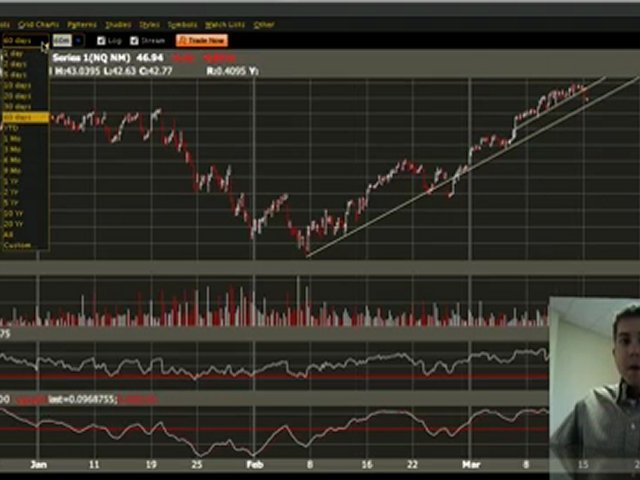This screenshot has height=480, width=640.
Task: Open the Watch Lists menu
Action: (x=225, y=25)
